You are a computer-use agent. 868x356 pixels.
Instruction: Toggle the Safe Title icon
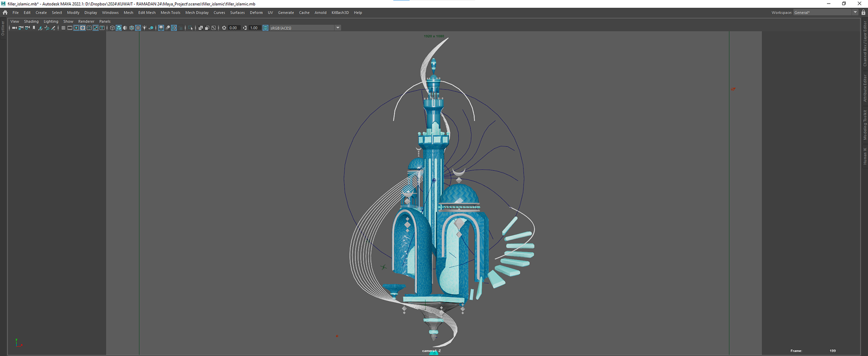coord(102,28)
